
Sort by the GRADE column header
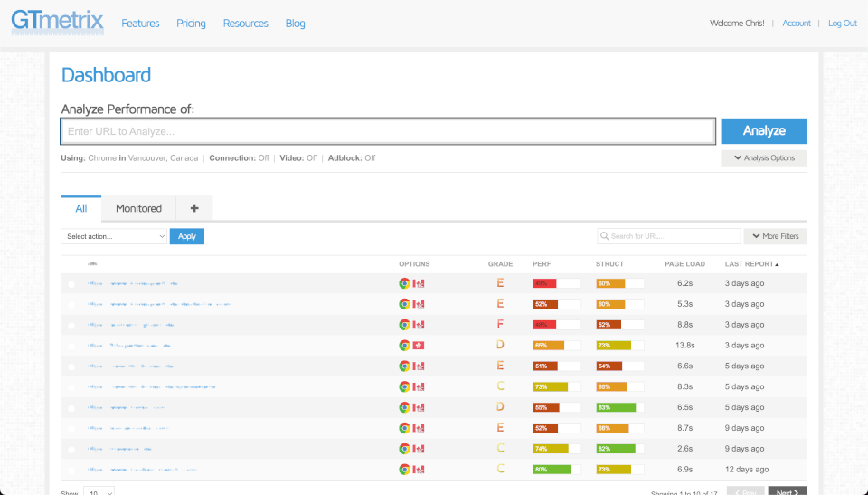click(x=500, y=264)
